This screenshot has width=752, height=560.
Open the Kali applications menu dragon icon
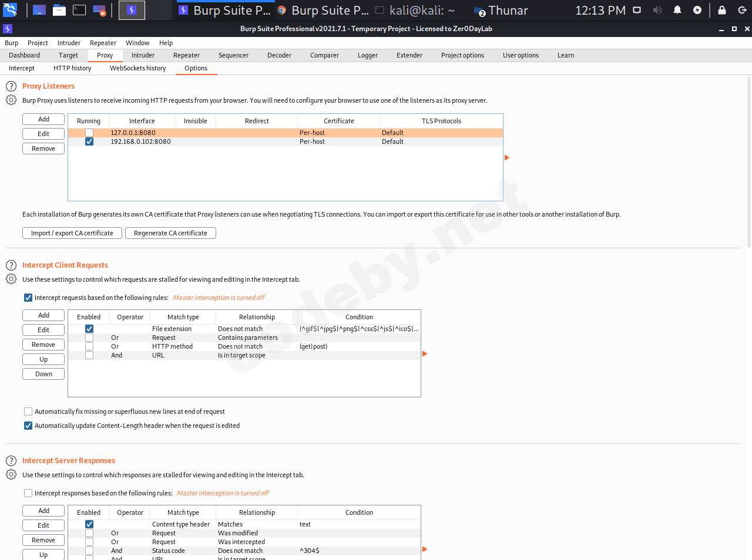10,10
